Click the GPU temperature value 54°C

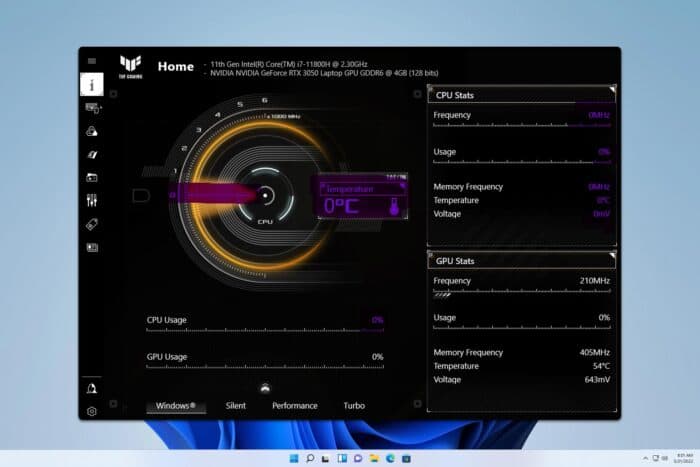point(601,366)
